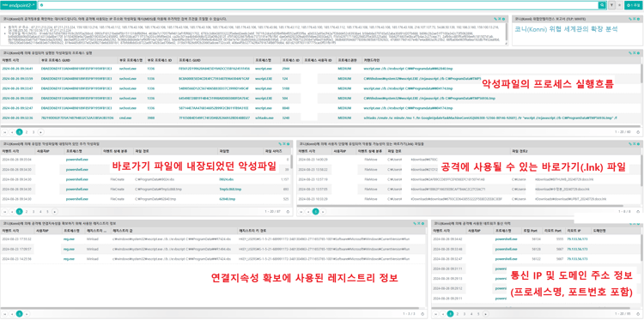Go to page 2 of network communication table
This screenshot has height=320, width=644.
[x=458, y=313]
